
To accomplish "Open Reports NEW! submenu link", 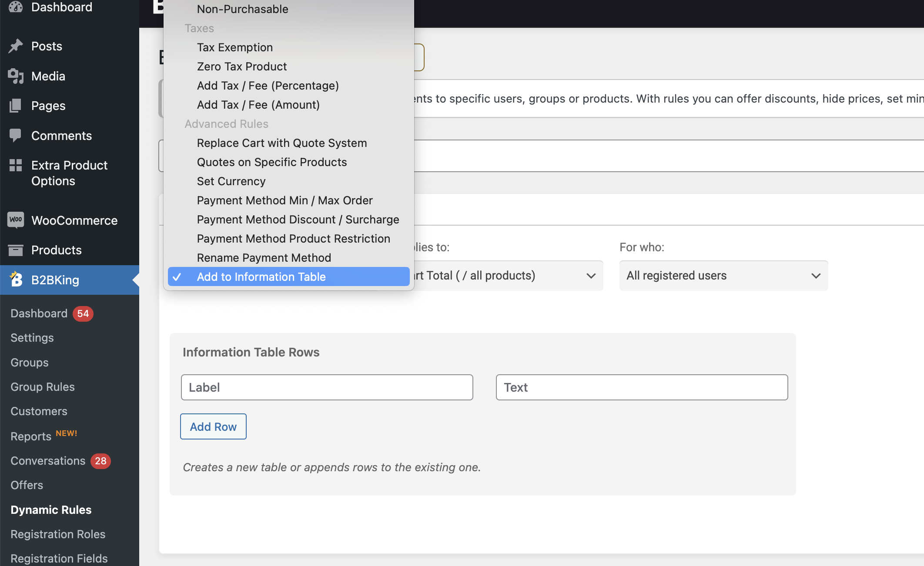I will point(44,436).
